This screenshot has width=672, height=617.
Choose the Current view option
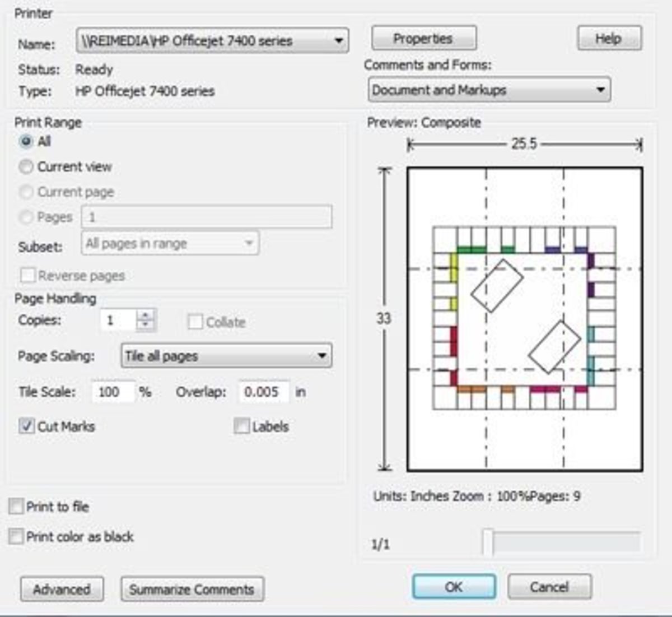point(26,166)
